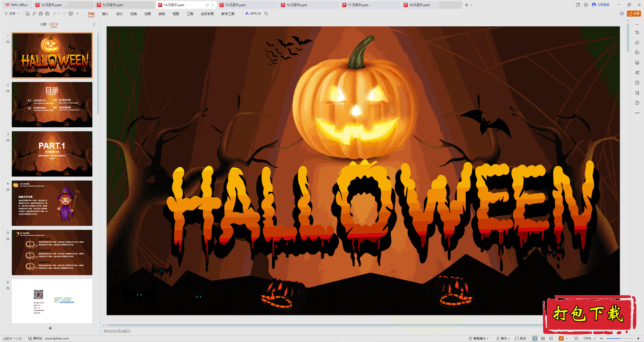
Task: Click the orange 分享 share button
Action: click(x=634, y=14)
